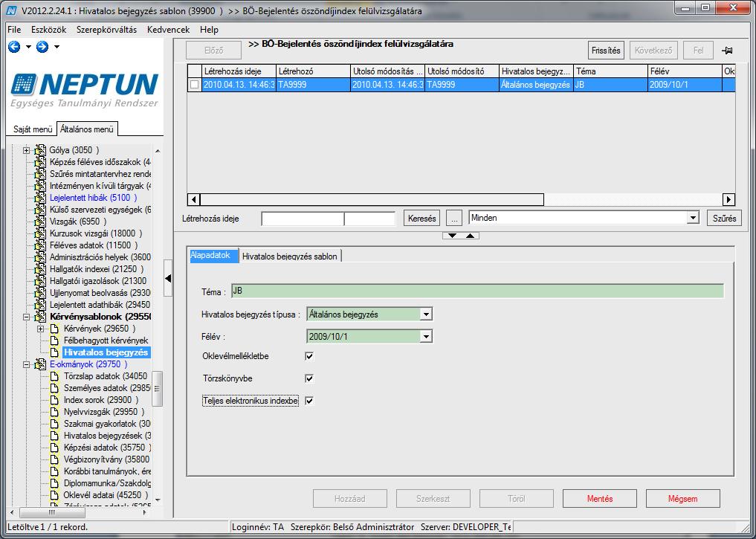Image resolution: width=756 pixels, height=539 pixels.
Task: Click the Lejelentett hibák (5100) folder icon
Action: pos(40,199)
